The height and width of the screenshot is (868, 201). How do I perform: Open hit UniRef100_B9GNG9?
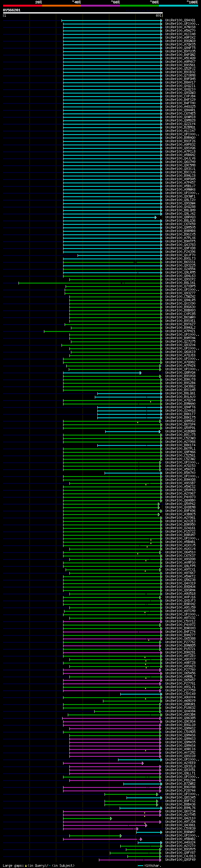point(180,41)
